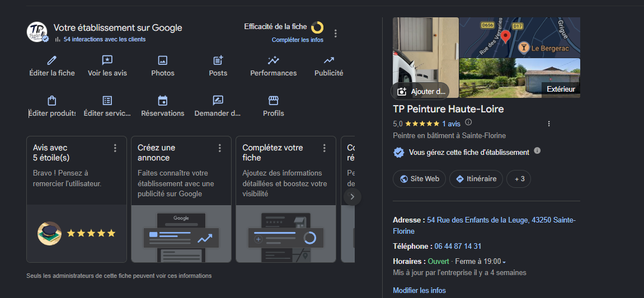The width and height of the screenshot is (644, 298).
Task: Open menu on Créez une annonce card
Action: click(220, 148)
